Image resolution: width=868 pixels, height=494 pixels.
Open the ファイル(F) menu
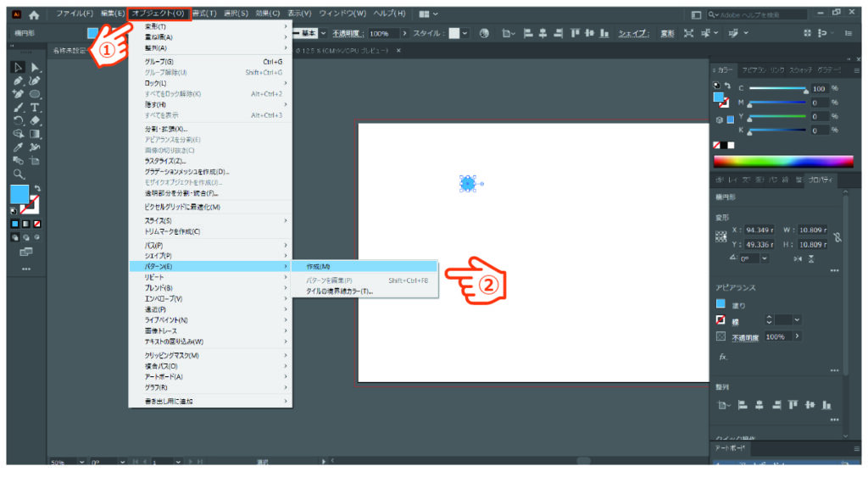click(x=75, y=14)
